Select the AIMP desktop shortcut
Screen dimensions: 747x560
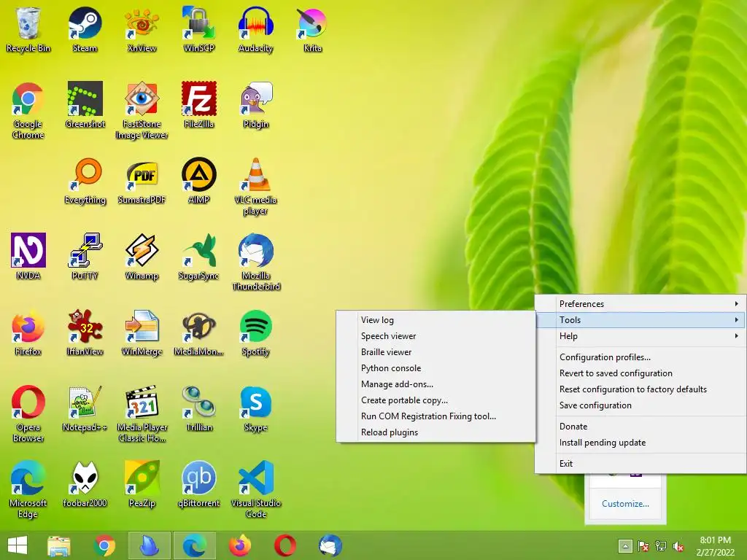point(198,181)
